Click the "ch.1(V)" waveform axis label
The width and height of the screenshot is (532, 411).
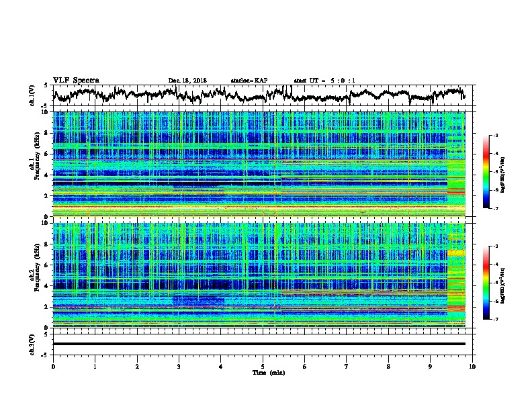32,95
